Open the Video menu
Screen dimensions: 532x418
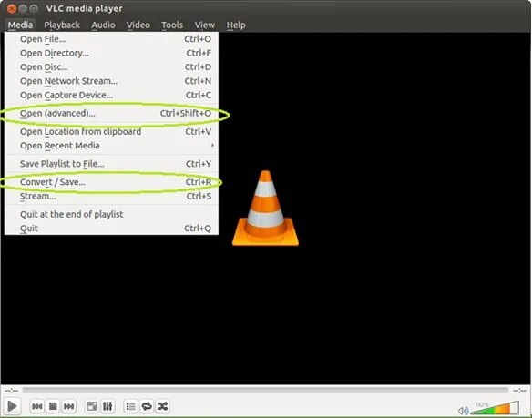pyautogui.click(x=138, y=25)
